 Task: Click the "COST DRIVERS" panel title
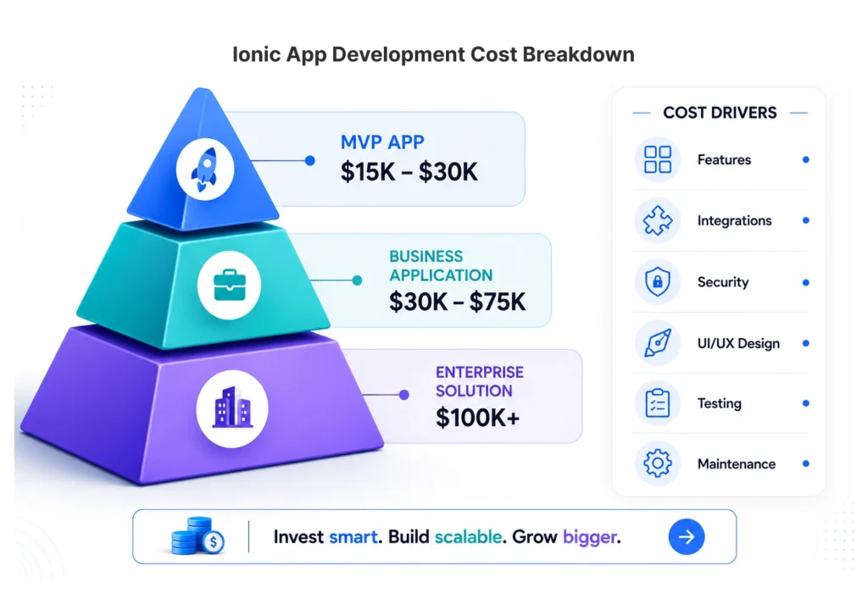tap(720, 113)
